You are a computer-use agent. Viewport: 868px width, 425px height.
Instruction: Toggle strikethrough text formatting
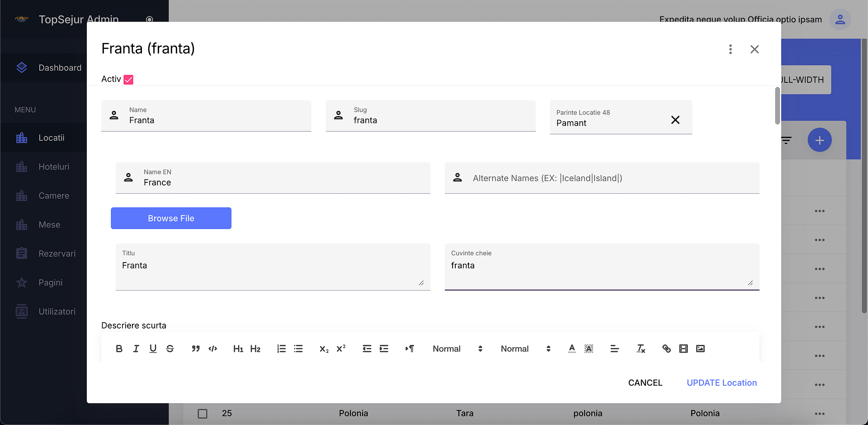point(170,349)
